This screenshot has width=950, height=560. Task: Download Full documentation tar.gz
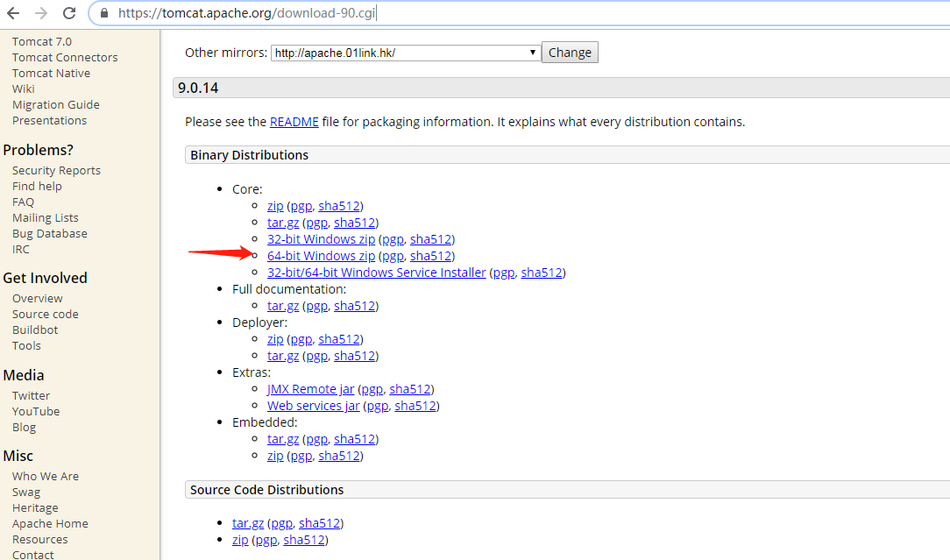pyautogui.click(x=283, y=306)
